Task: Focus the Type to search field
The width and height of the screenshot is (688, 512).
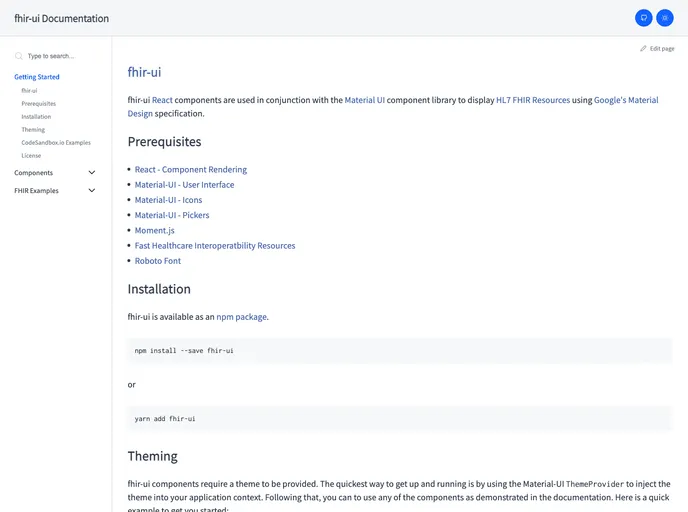Action: click(x=55, y=56)
